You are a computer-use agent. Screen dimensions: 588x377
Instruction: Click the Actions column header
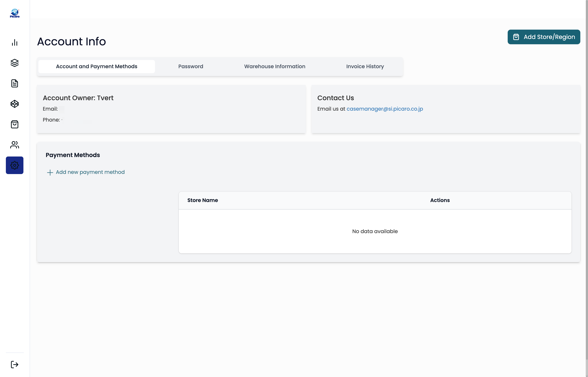[440, 200]
